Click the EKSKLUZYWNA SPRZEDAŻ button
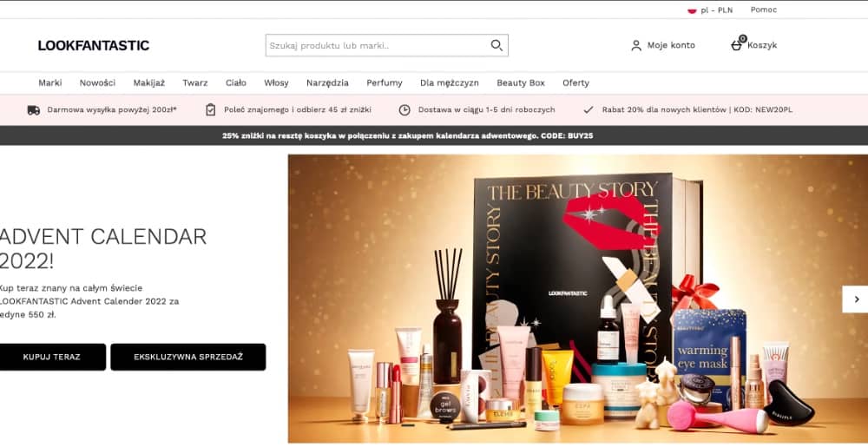 [188, 357]
